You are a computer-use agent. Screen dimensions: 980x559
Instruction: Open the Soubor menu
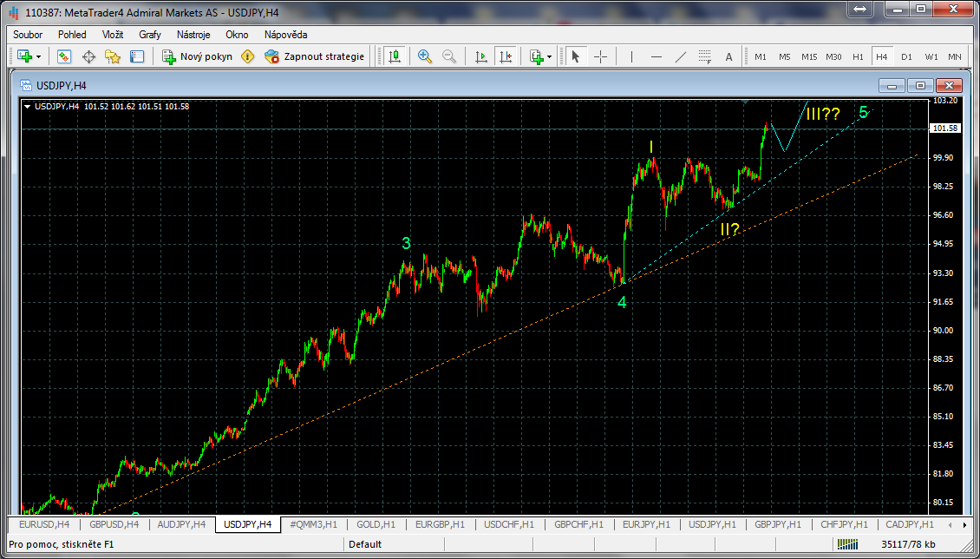(28, 35)
